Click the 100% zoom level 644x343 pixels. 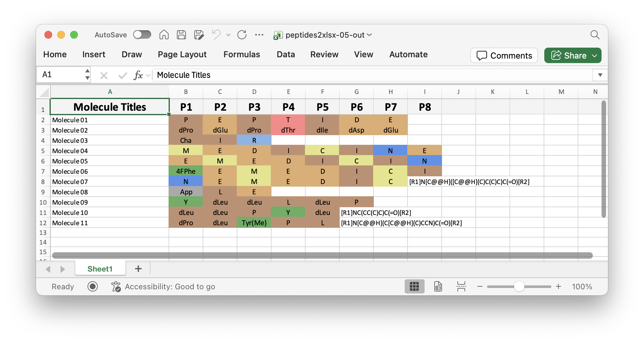coord(582,286)
